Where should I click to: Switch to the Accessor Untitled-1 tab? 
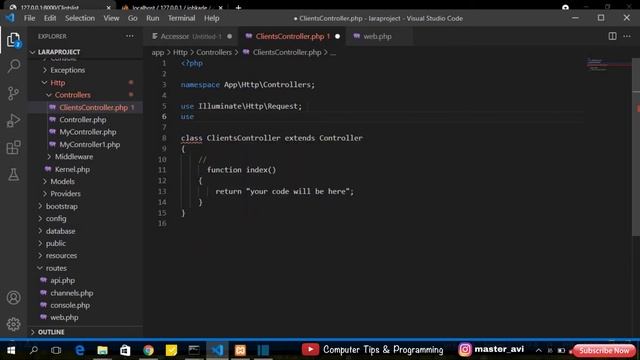(191, 36)
